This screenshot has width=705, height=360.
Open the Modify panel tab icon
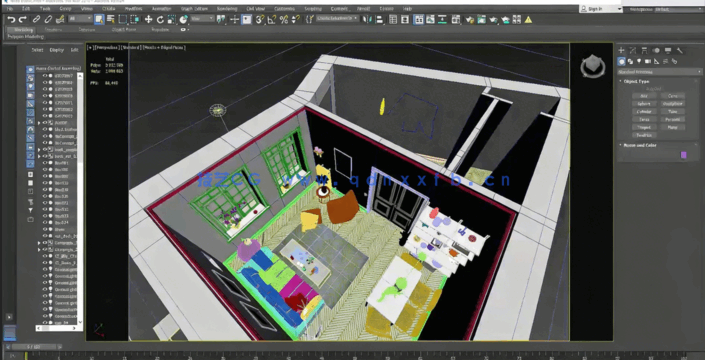click(633, 50)
